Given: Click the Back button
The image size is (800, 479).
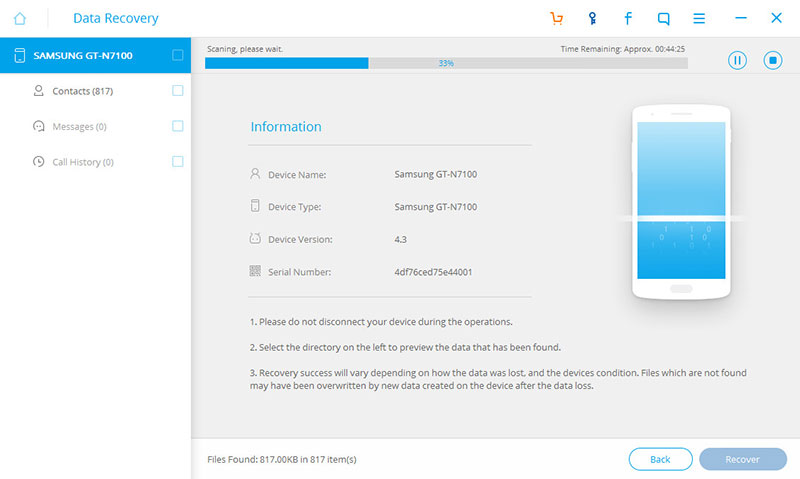Looking at the screenshot, I should coord(660,459).
